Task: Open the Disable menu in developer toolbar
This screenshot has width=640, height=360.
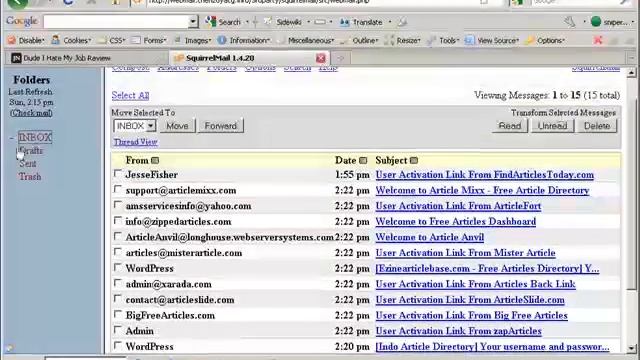Action: click(27, 40)
